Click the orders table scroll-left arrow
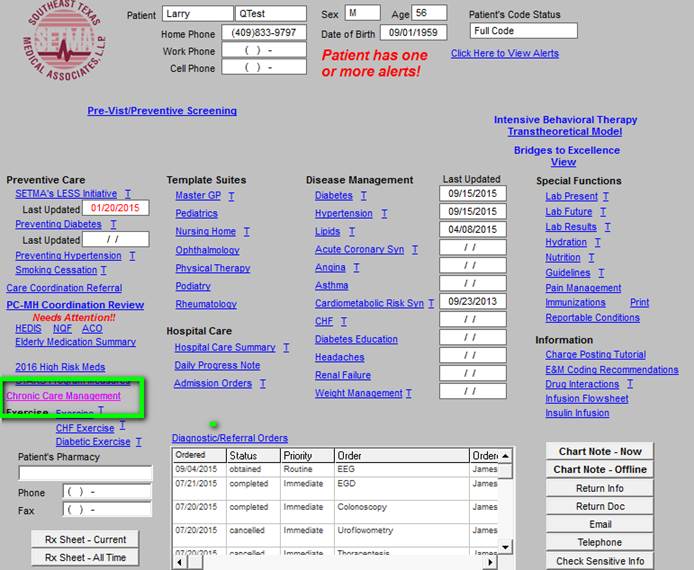 [x=179, y=562]
